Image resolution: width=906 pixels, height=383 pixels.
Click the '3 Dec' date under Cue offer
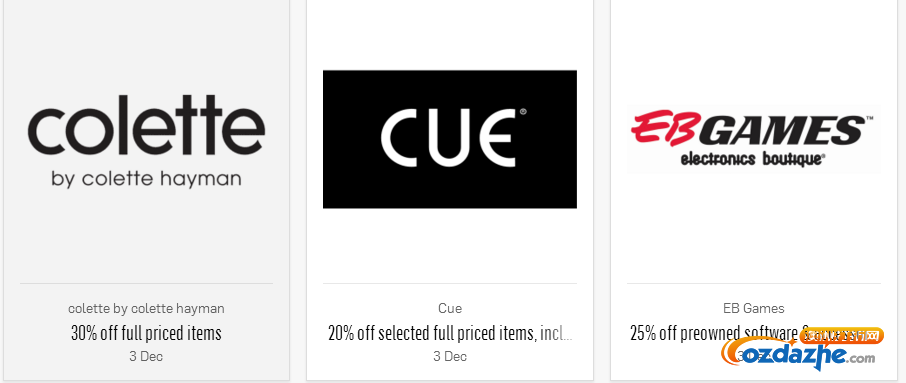point(450,356)
